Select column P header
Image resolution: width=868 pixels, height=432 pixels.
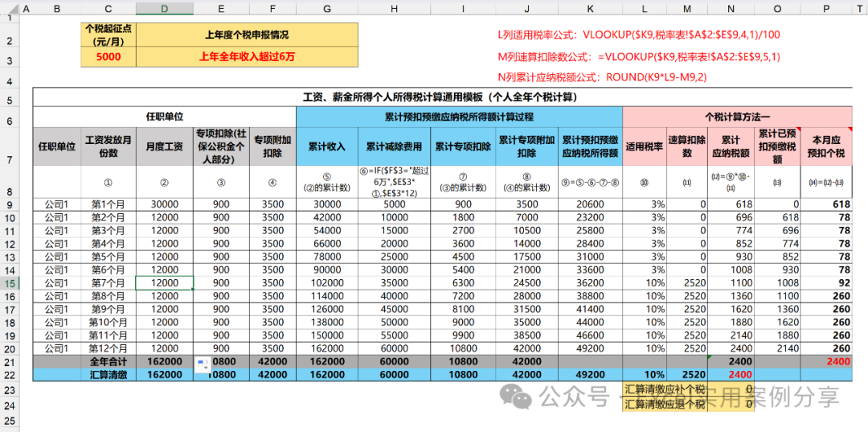tap(826, 8)
